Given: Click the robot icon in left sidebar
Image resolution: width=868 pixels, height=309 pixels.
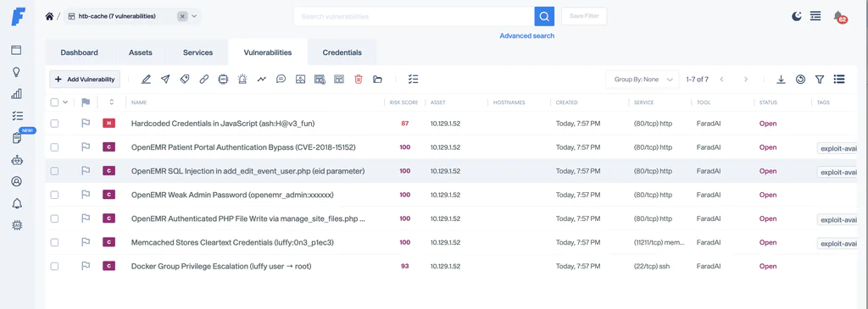Looking at the screenshot, I should [17, 160].
